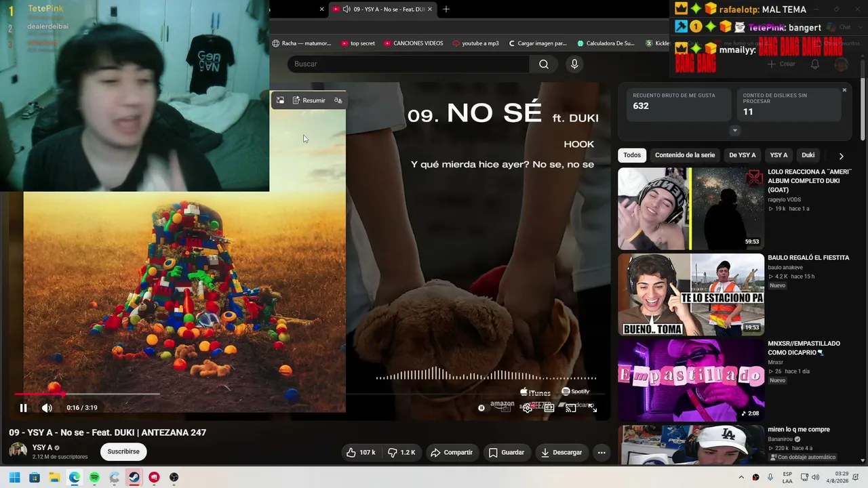This screenshot has width=868, height=488.
Task: Enter fullscreen mode on the player
Action: coord(592,408)
